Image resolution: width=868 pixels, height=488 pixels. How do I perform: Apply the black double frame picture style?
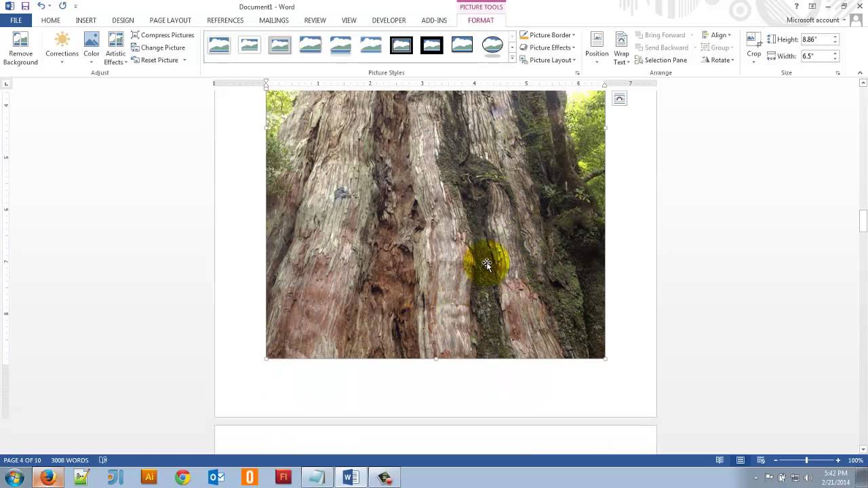(401, 45)
